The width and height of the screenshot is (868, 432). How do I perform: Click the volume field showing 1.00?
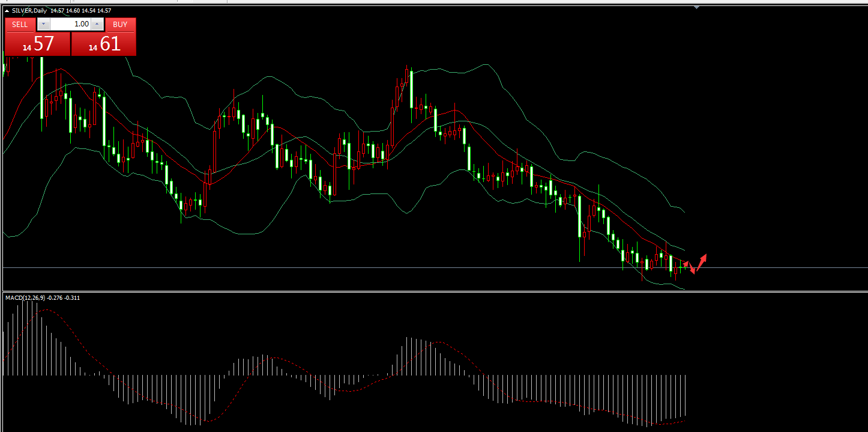pos(70,24)
